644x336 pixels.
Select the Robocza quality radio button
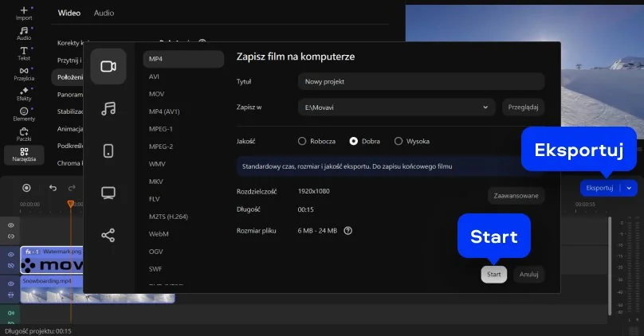302,141
